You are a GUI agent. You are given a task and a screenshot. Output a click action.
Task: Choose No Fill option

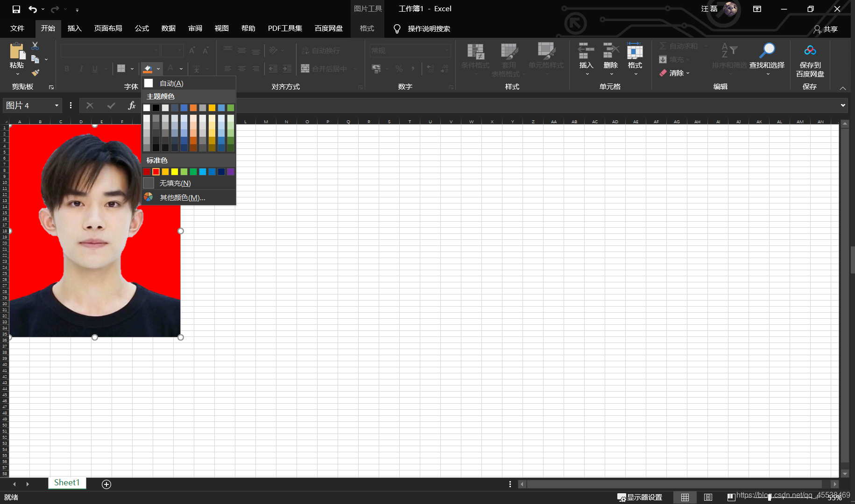click(x=189, y=183)
